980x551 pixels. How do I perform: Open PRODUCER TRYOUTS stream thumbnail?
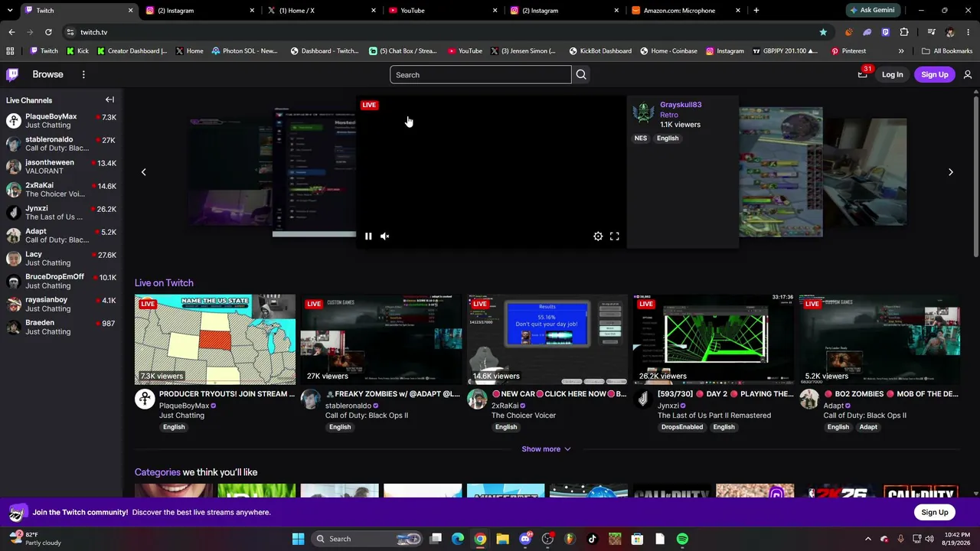coord(215,340)
